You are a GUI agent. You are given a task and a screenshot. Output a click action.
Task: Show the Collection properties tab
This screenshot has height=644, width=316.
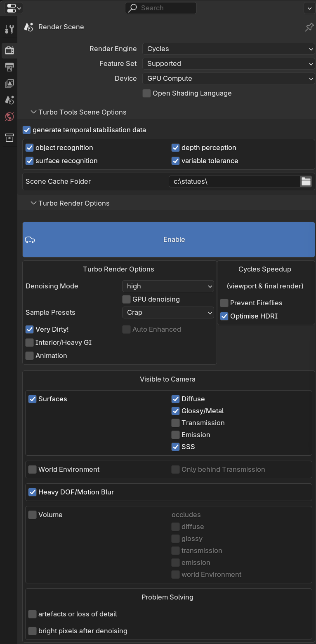coord(9,138)
